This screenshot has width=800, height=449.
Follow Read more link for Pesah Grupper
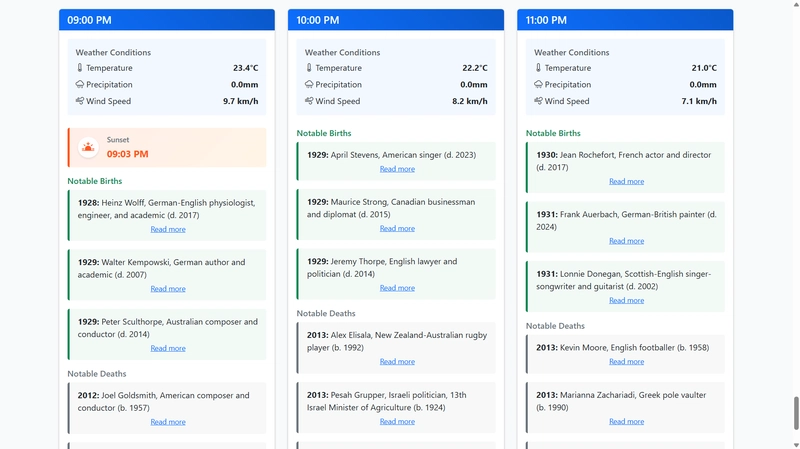pos(397,421)
